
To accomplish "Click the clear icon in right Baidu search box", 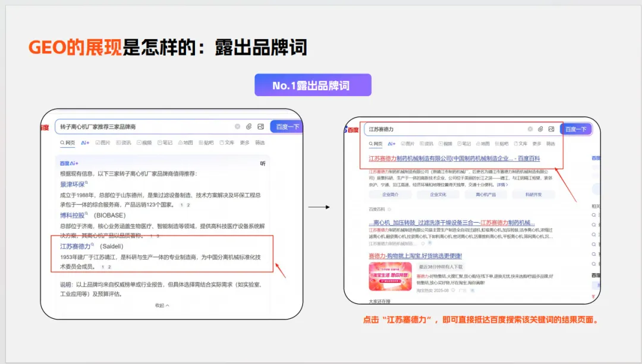I will point(530,129).
